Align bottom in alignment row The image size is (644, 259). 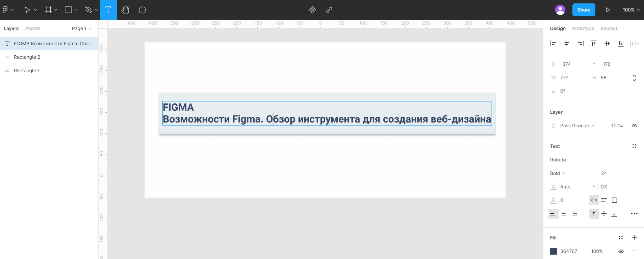(x=621, y=43)
